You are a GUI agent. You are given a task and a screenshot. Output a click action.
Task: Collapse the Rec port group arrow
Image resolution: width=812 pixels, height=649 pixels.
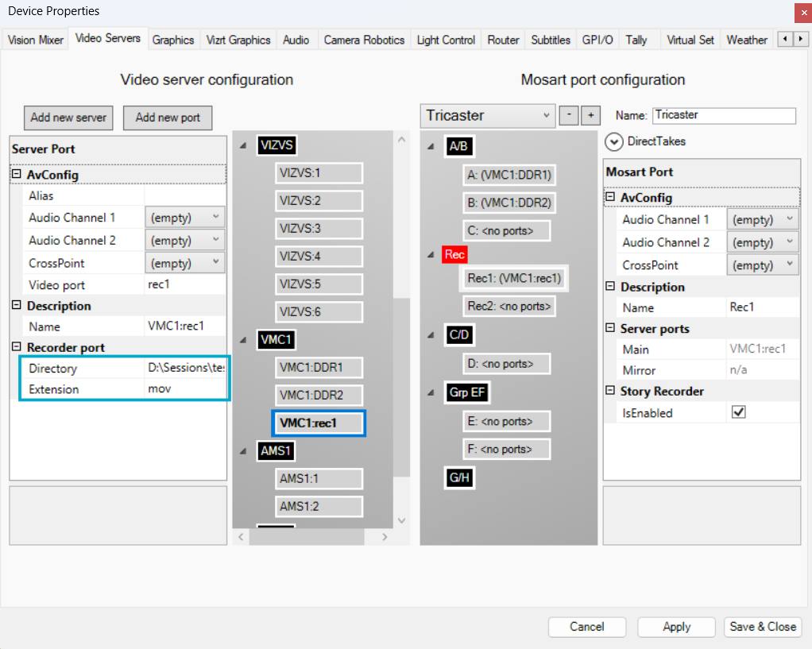click(430, 256)
